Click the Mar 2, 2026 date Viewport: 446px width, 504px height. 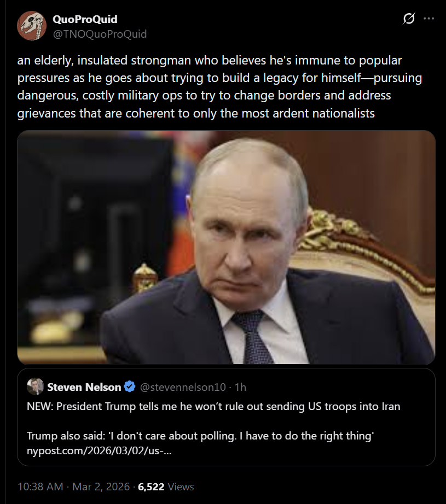102,487
